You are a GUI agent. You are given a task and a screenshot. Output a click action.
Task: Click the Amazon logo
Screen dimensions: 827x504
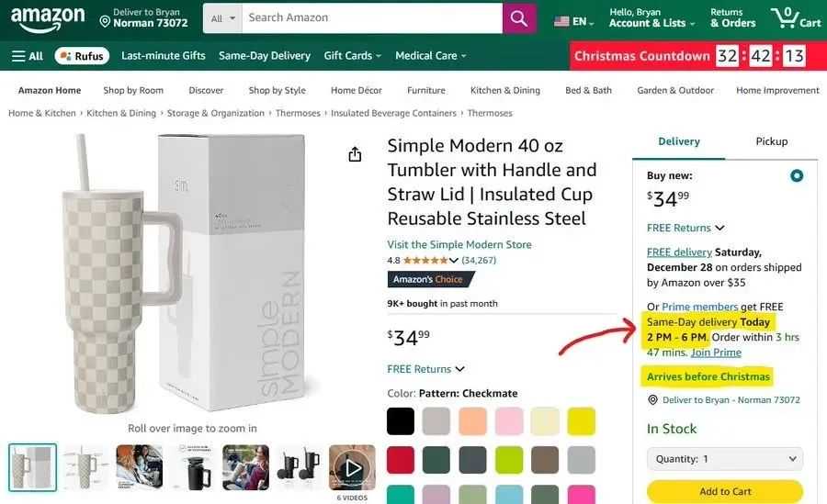click(47, 18)
